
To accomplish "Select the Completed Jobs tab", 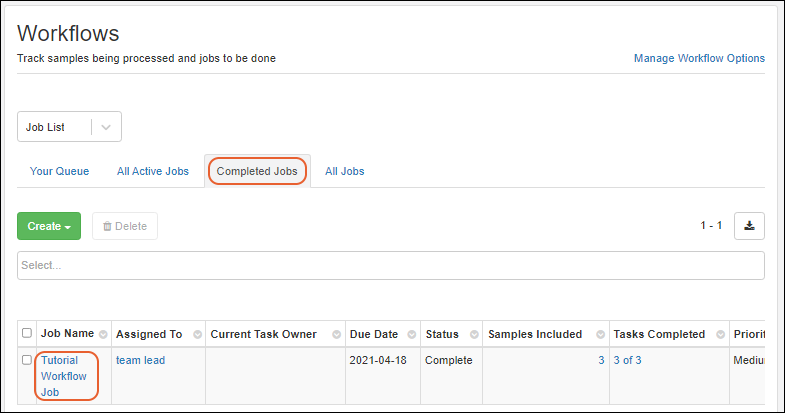I will tap(257, 171).
